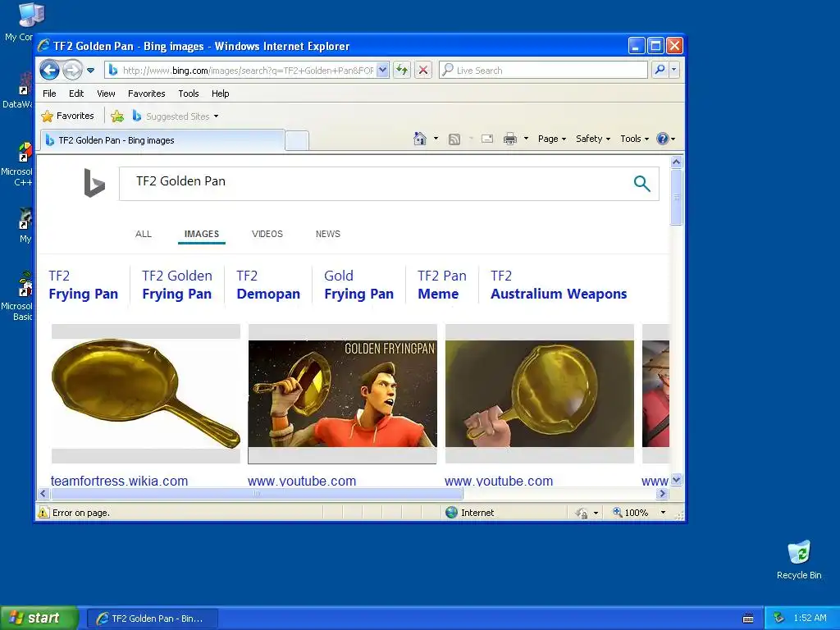
Task: Expand the address bar history dropdown
Action: pyautogui.click(x=382, y=71)
